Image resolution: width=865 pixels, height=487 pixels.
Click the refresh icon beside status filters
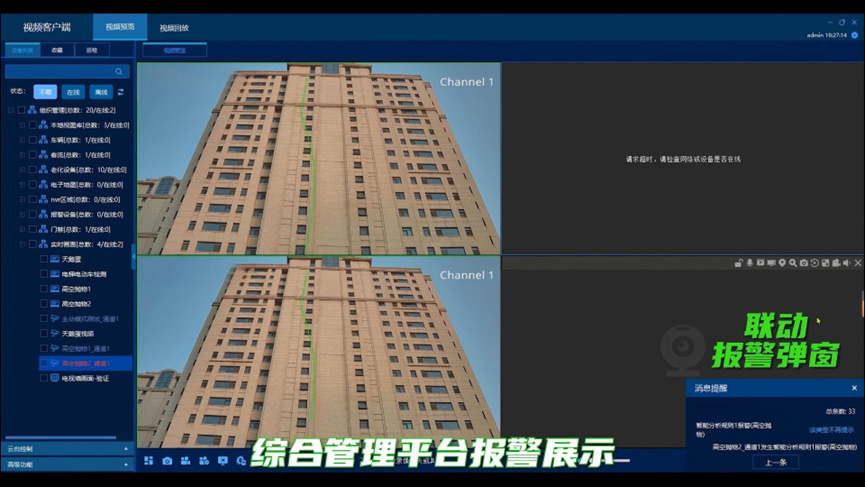[x=121, y=92]
